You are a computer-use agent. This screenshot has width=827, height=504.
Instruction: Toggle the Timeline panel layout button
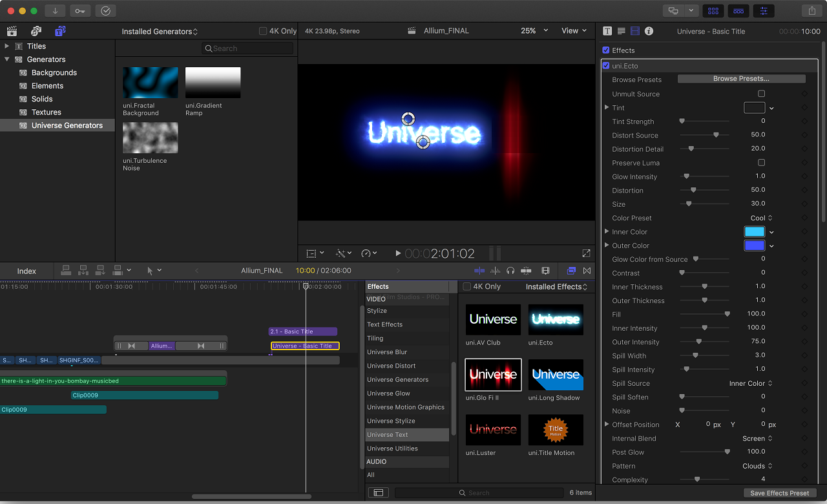coord(738,11)
